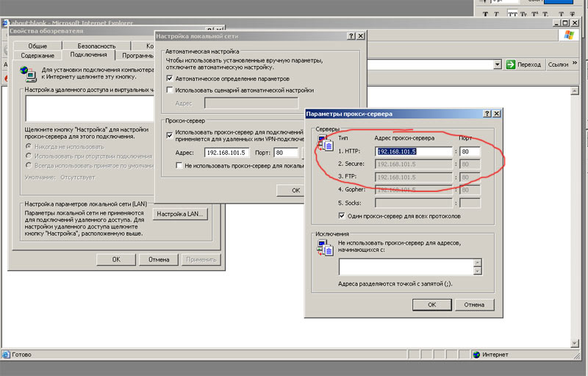This screenshot has height=376, width=588.
Task: Toggle 'Один прокси-сервер для всех протоколов' checkbox
Action: [x=342, y=216]
